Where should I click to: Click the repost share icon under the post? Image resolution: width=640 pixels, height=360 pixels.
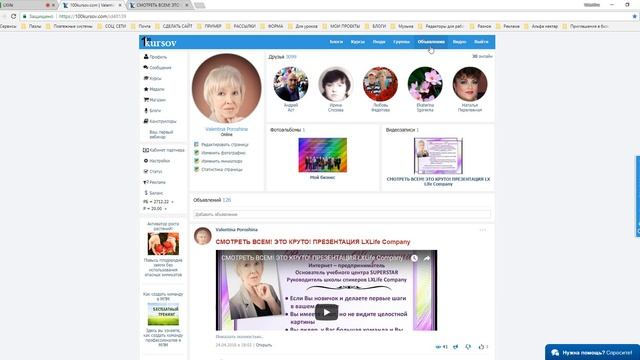click(x=456, y=347)
